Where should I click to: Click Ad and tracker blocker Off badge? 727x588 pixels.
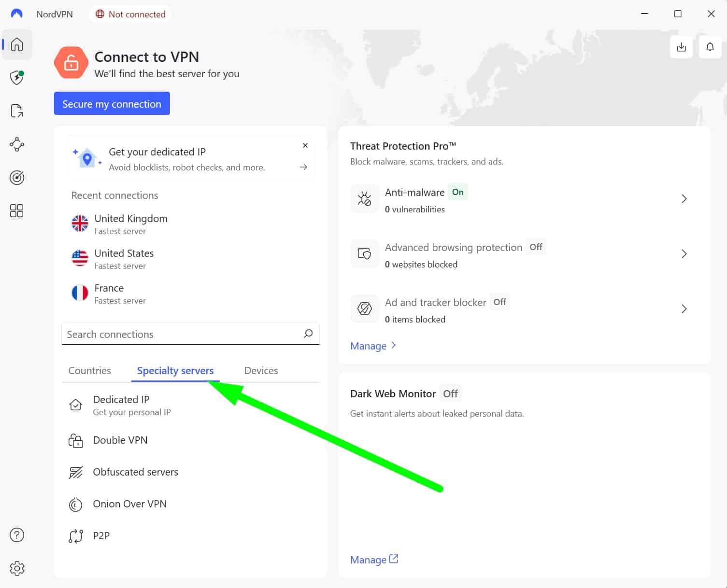tap(500, 302)
